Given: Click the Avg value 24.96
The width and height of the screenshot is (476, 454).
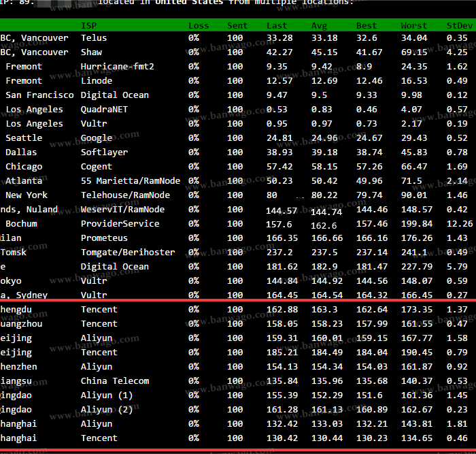Looking at the screenshot, I should click(324, 138).
